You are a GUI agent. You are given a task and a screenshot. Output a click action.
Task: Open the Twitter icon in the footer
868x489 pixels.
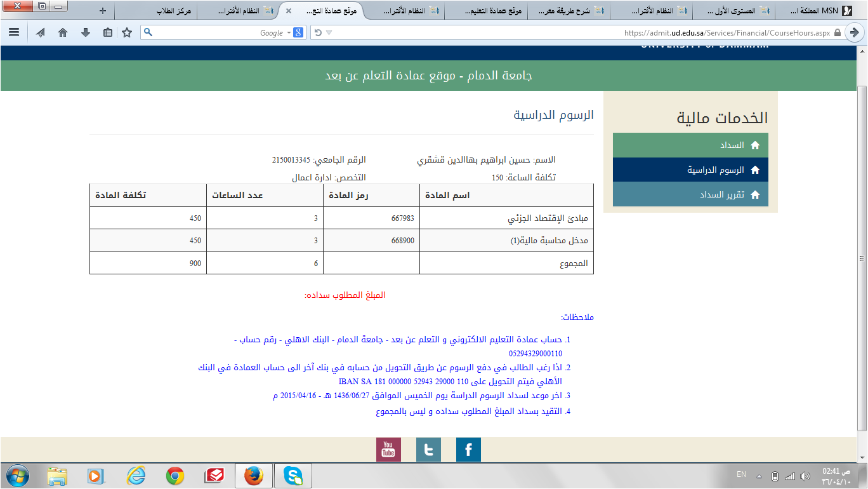[x=428, y=450]
